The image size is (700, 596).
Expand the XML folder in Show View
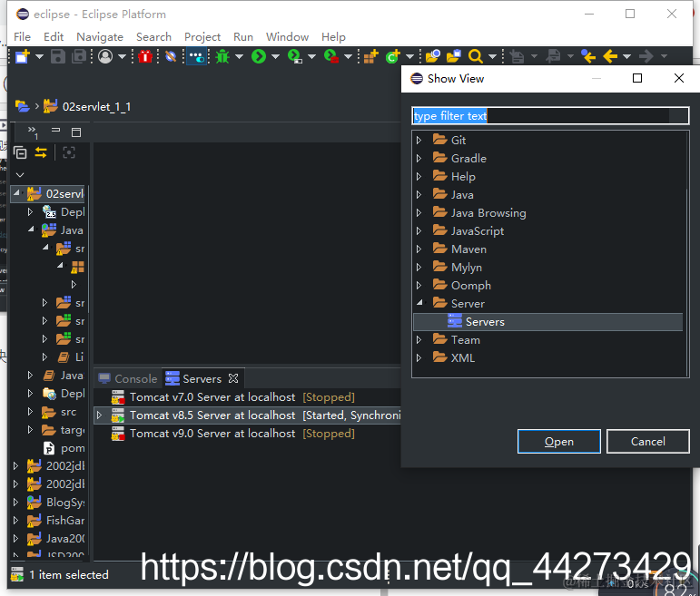point(419,357)
